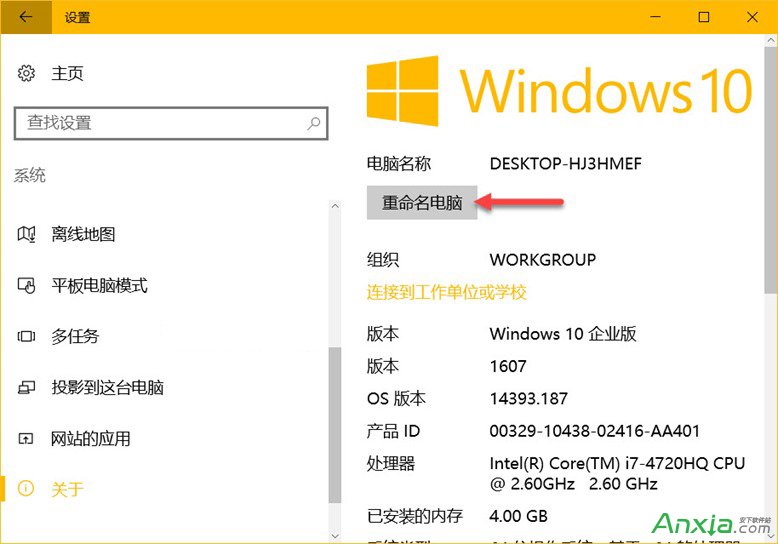
Task: Click main pane scrollbar up arrow
Action: point(771,41)
